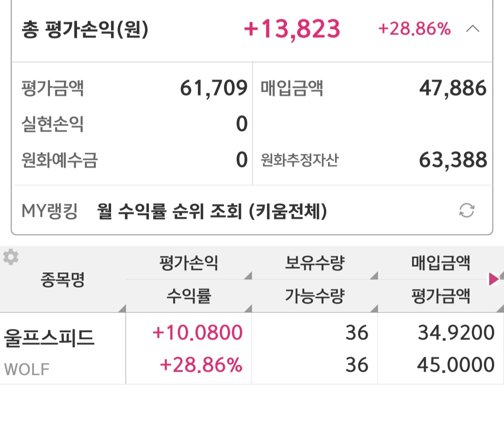Sort by 수익률 column header
Screen dimensions: 504x431
(189, 296)
